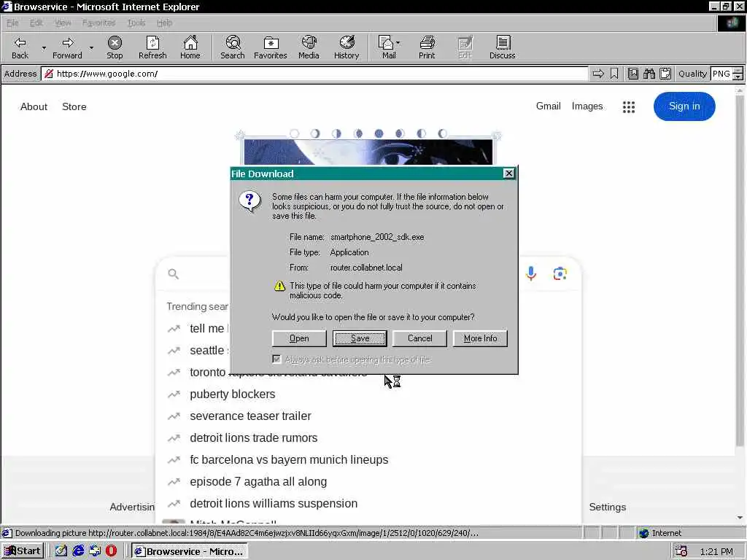
Task: Open the Gmail link
Action: pos(548,106)
